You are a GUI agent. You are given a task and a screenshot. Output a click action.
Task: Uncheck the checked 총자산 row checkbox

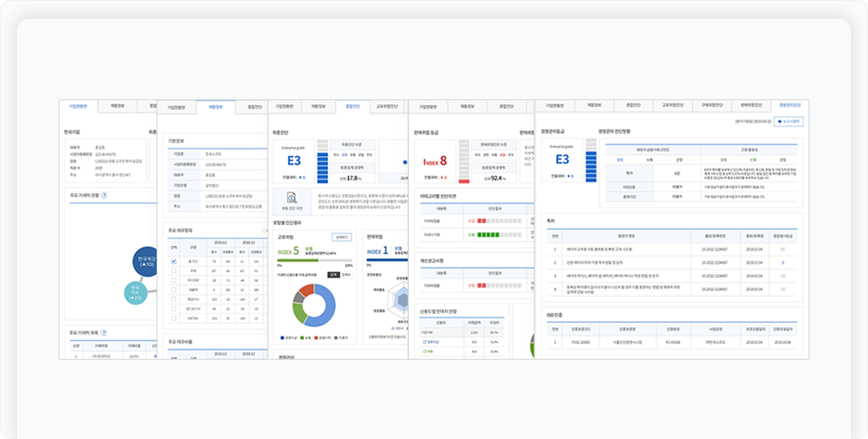174,261
